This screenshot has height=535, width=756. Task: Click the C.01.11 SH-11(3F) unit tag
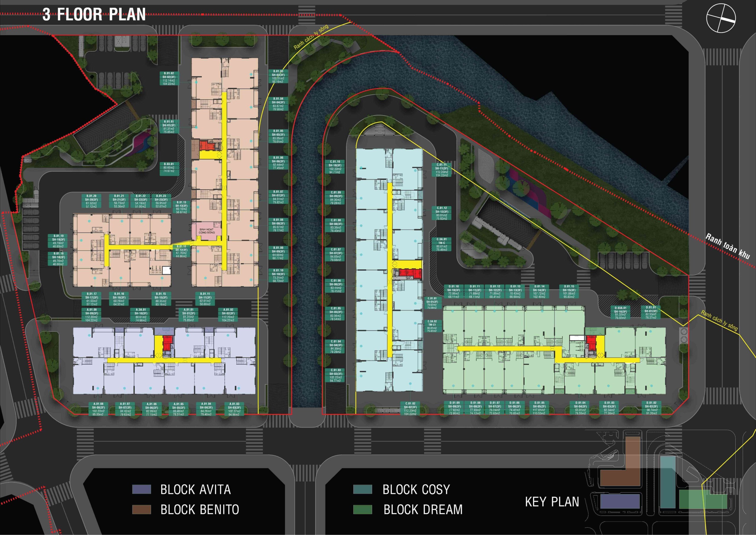coord(441,170)
